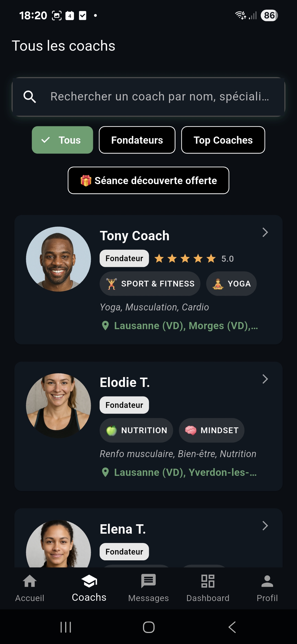This screenshot has width=297, height=644.
Task: Expand Elena T.'s profile chevron
Action: [265, 526]
